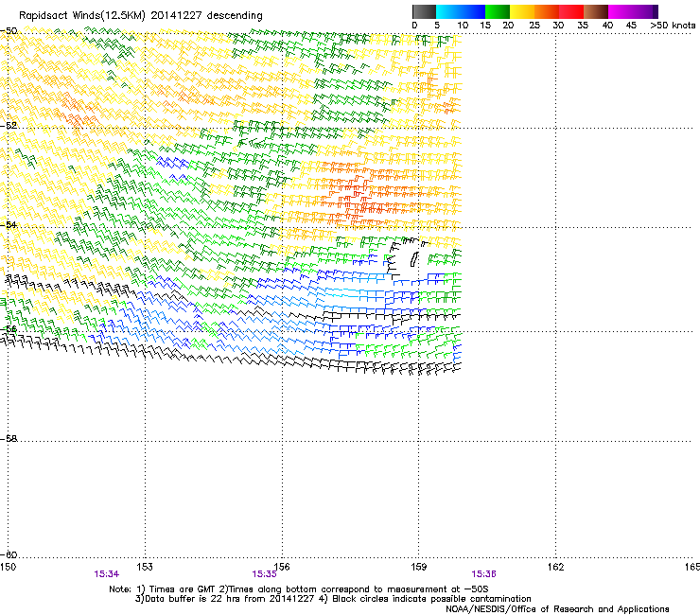Screen dimensions: 700x615
Task: Click the green 15-20 knots legend swatch
Action: [498, 11]
